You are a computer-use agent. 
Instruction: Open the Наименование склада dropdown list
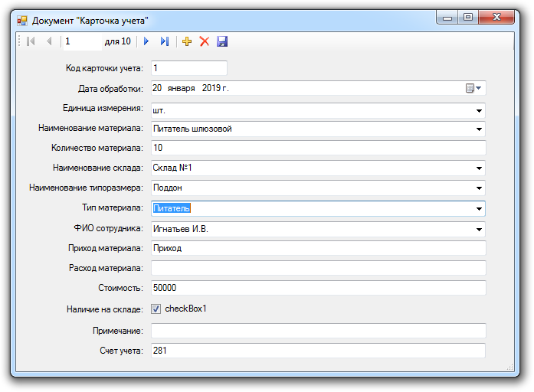pos(479,168)
